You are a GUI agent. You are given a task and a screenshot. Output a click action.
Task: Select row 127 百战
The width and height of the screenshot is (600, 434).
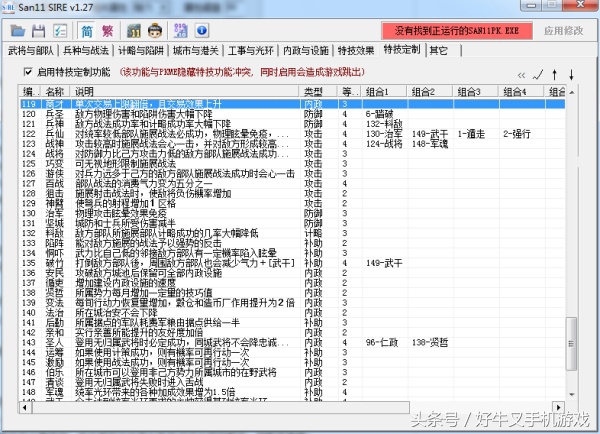(x=292, y=184)
